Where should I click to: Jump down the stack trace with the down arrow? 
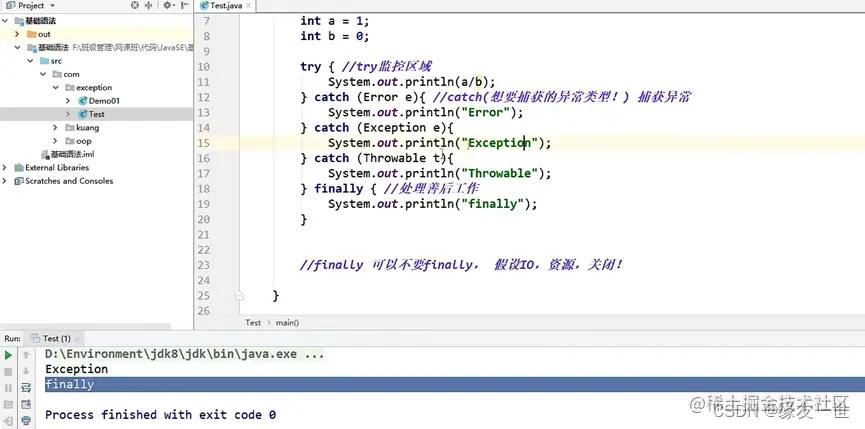click(x=26, y=372)
